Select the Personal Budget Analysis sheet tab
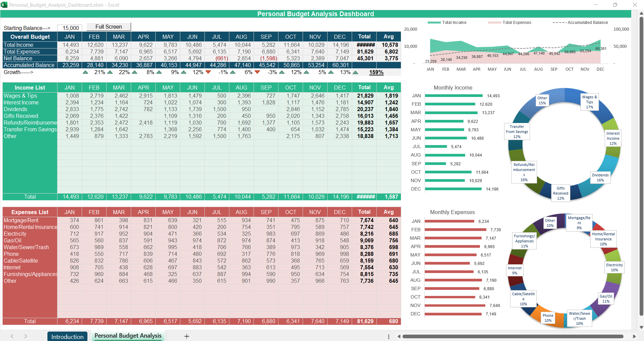 point(128,336)
